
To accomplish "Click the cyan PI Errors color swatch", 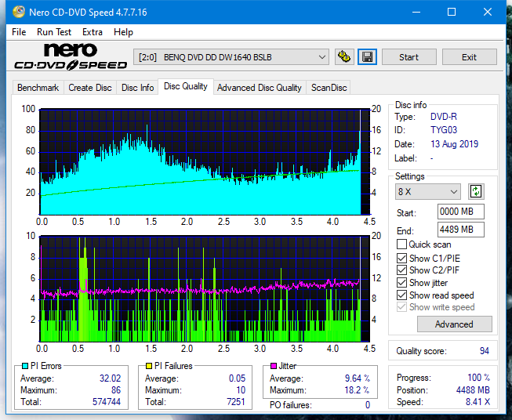I will click(x=25, y=366).
